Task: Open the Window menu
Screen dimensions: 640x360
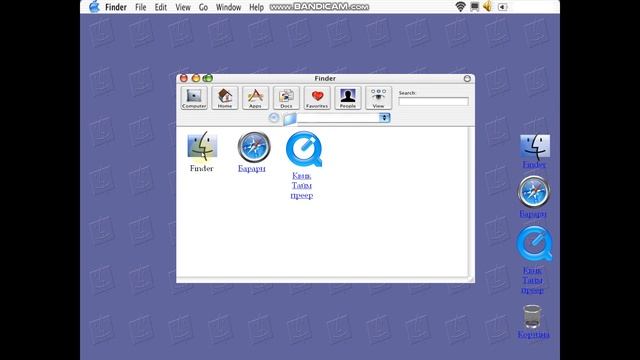Action: pos(228,7)
